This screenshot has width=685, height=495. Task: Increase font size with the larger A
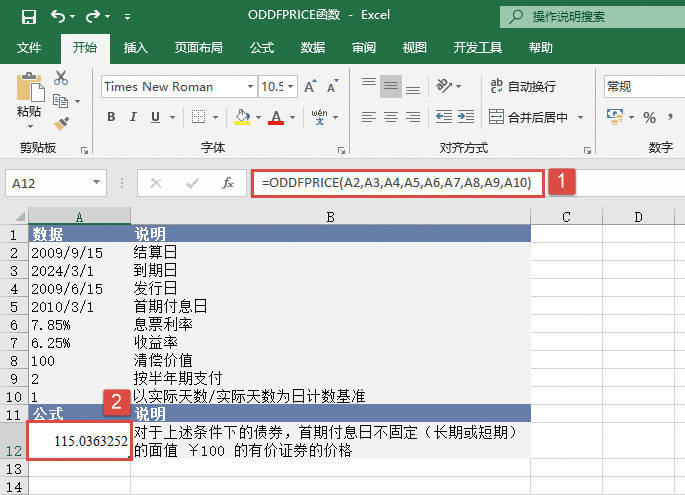[310, 87]
